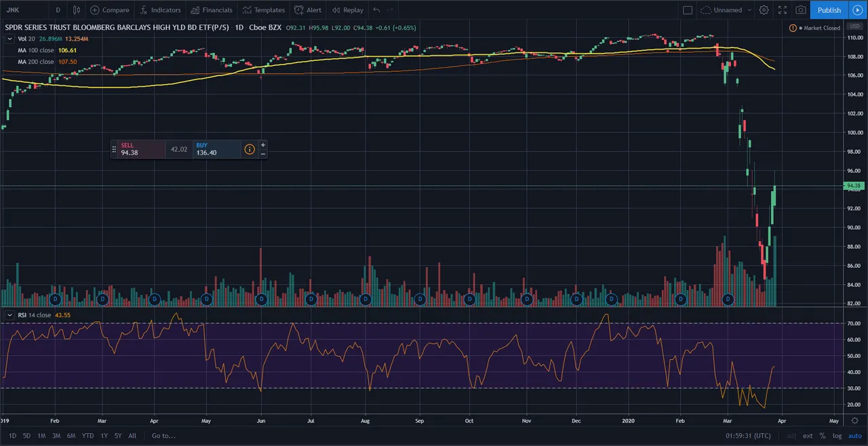Toggle log scale

[837, 436]
